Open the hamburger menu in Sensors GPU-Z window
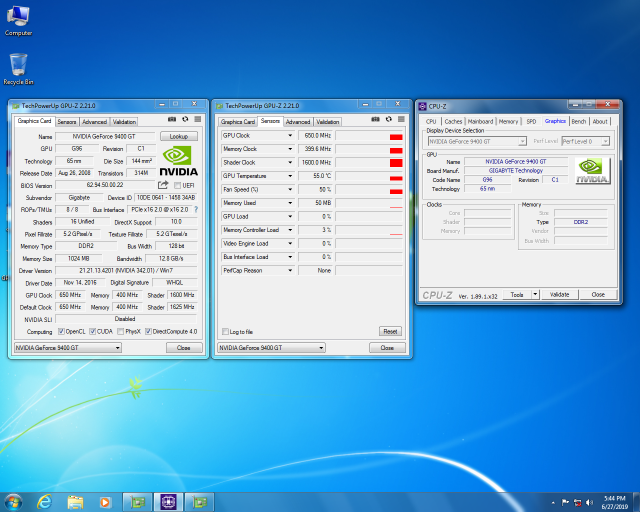Screen dimensions: 640x512 click(401, 119)
